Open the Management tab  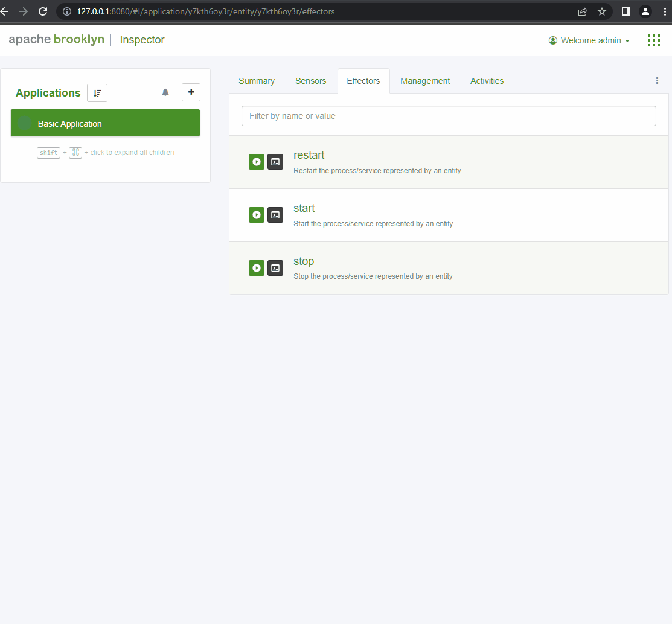click(x=425, y=81)
